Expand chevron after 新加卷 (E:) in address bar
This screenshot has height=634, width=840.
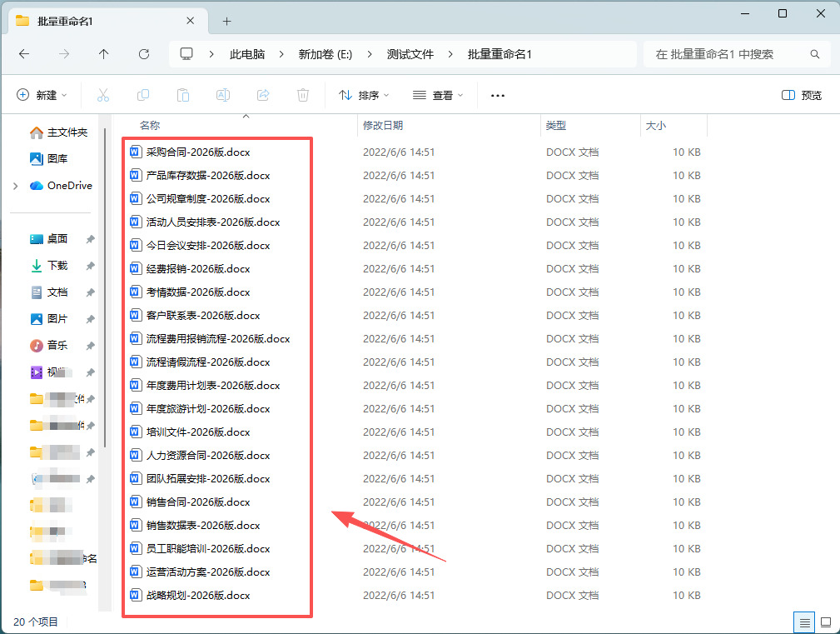(x=370, y=54)
